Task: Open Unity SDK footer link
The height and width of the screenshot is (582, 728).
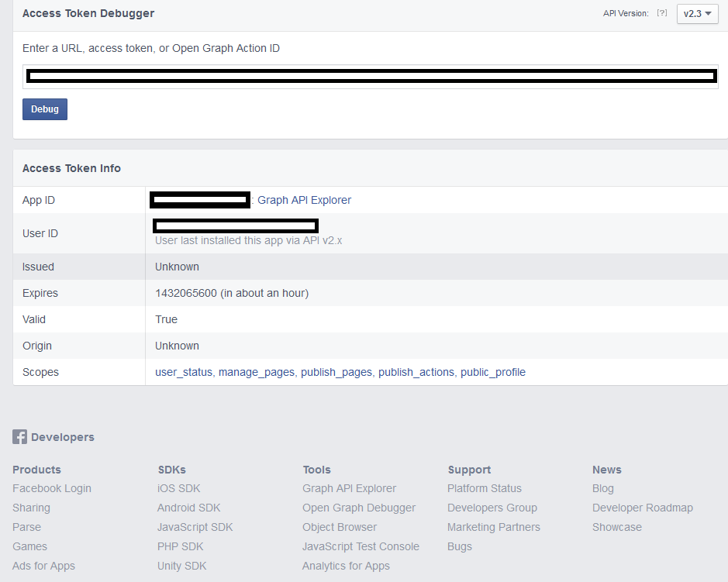Action: pos(182,566)
